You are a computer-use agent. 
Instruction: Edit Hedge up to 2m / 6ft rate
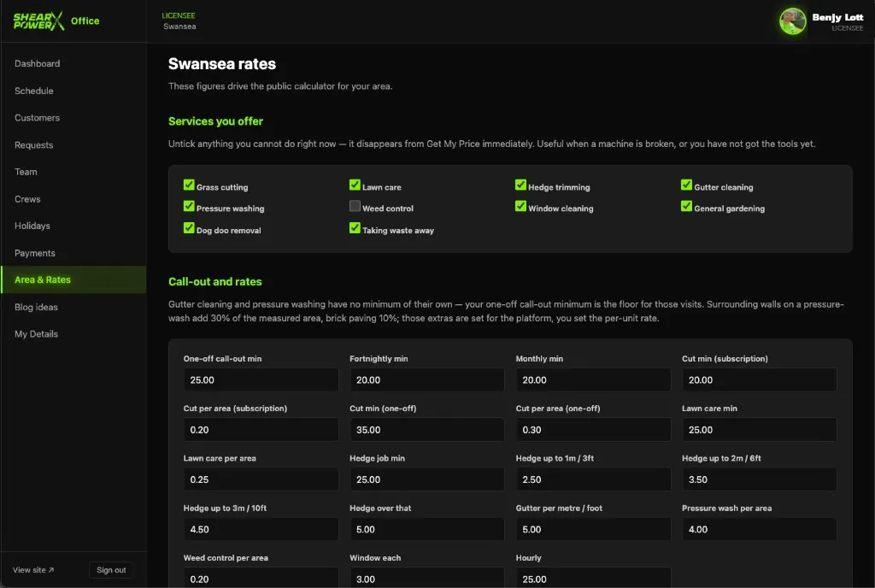click(759, 479)
